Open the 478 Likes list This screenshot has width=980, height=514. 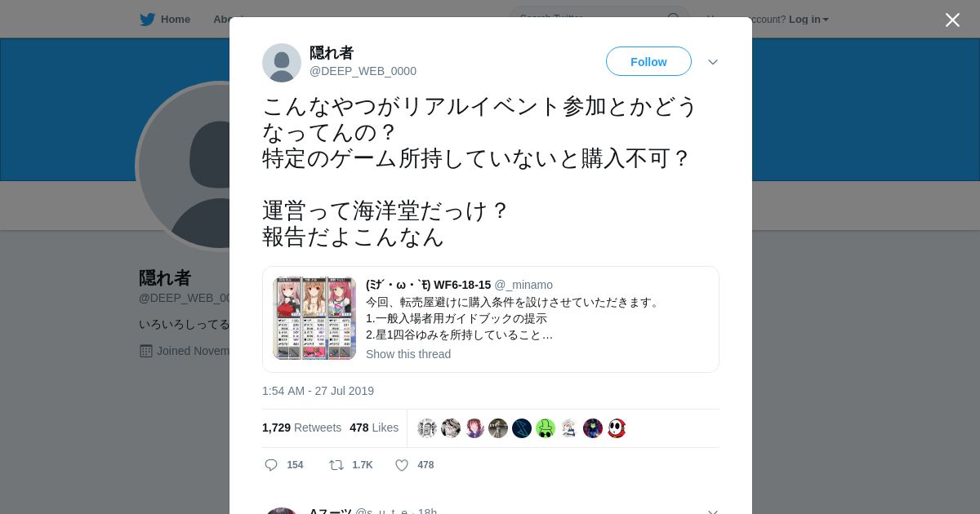[374, 428]
